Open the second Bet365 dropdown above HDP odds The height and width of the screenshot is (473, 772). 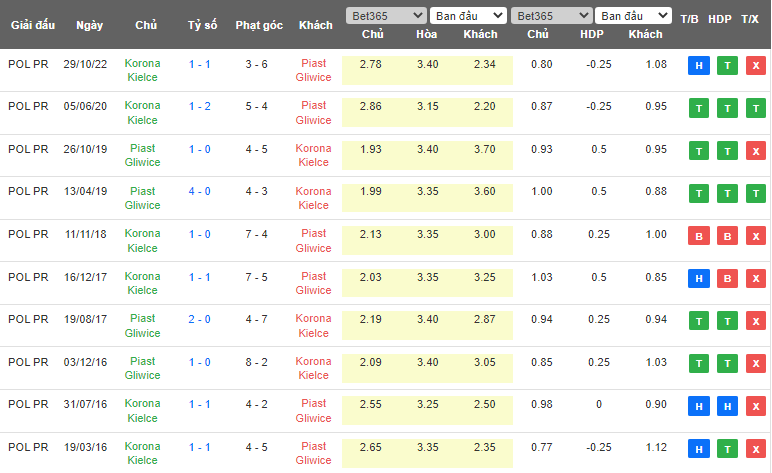coord(550,16)
